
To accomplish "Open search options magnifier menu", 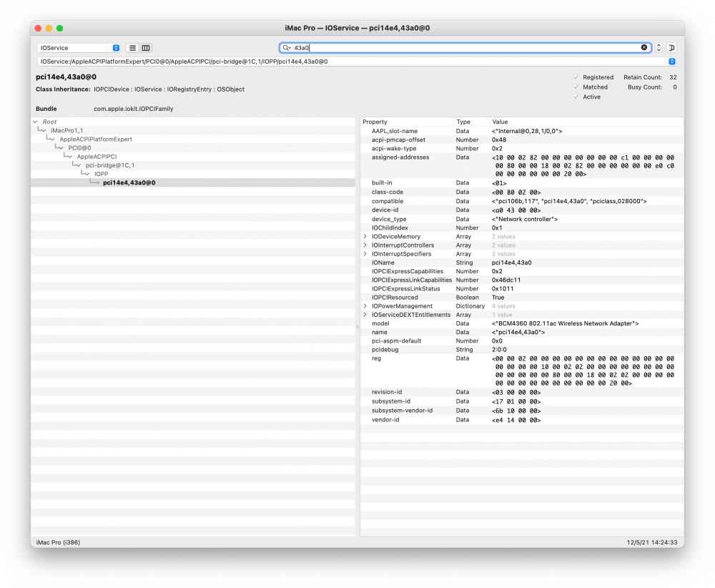I will [287, 47].
